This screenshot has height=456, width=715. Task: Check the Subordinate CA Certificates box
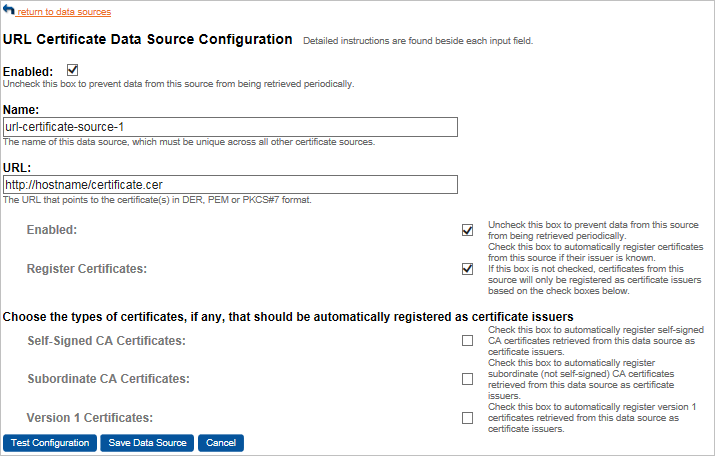[467, 379]
